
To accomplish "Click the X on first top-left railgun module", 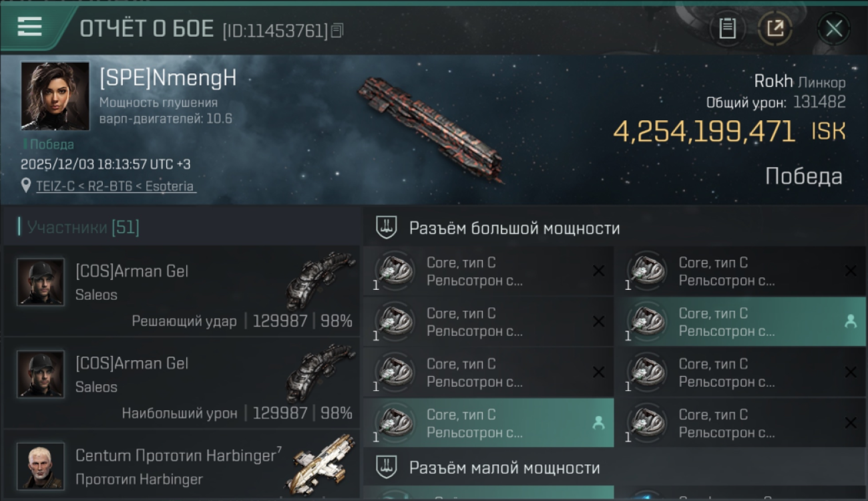I will pyautogui.click(x=598, y=271).
